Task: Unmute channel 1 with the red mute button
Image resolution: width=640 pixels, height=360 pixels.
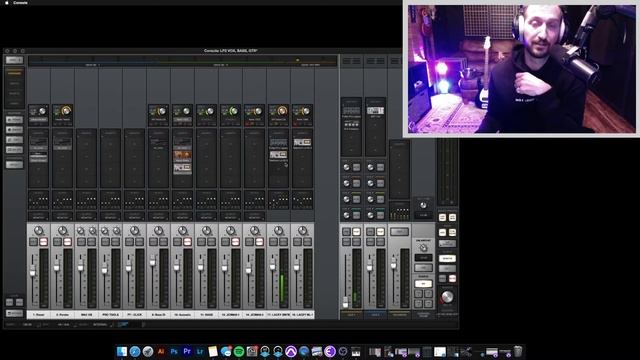Action: (43, 242)
